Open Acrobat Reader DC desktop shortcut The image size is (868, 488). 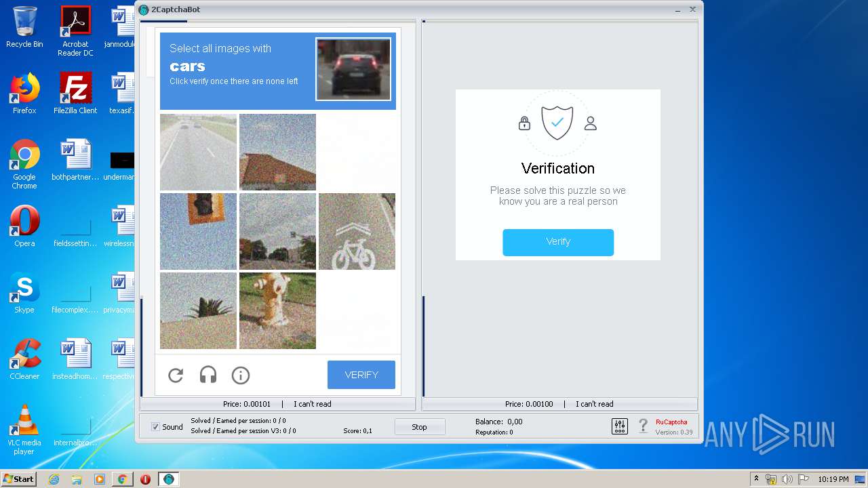coord(75,30)
